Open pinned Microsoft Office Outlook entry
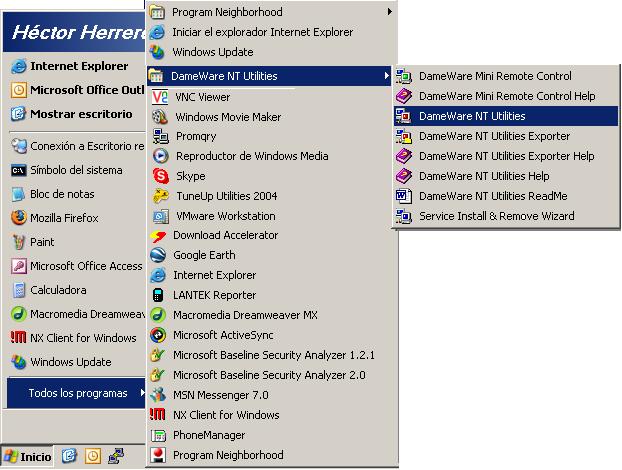 pos(76,90)
